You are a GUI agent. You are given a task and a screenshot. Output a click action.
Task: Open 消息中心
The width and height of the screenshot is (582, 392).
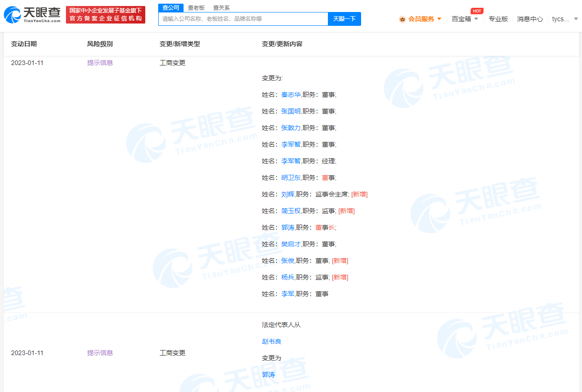[x=530, y=19]
